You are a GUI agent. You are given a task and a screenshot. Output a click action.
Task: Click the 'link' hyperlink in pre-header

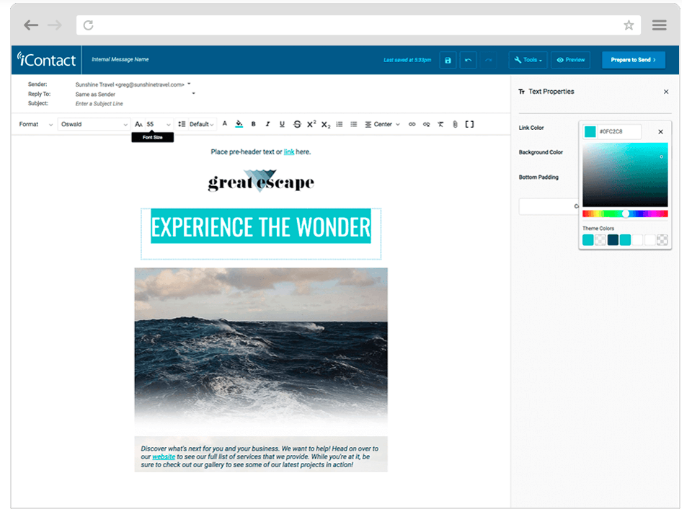[289, 152]
